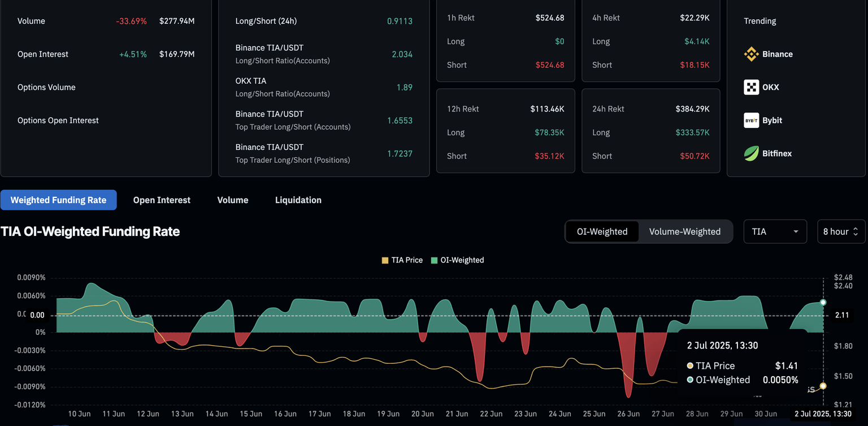Click the Binance exchange name link
The width and height of the screenshot is (868, 426).
(x=777, y=54)
